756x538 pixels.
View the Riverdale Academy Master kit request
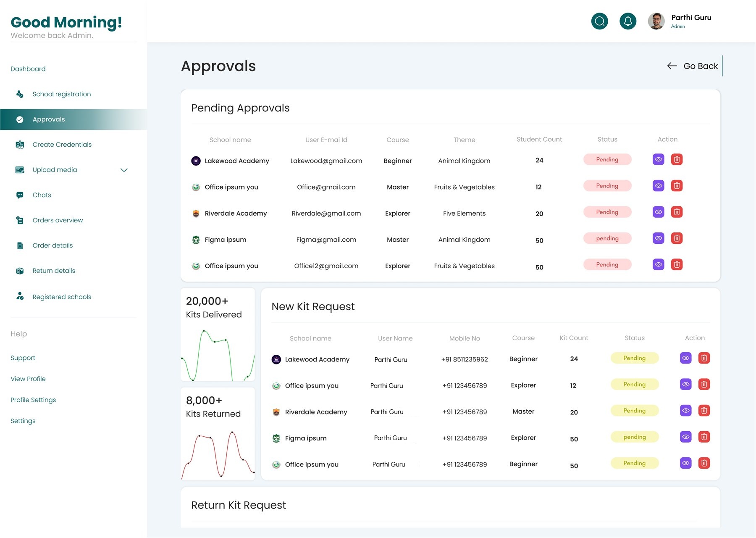pyautogui.click(x=686, y=410)
